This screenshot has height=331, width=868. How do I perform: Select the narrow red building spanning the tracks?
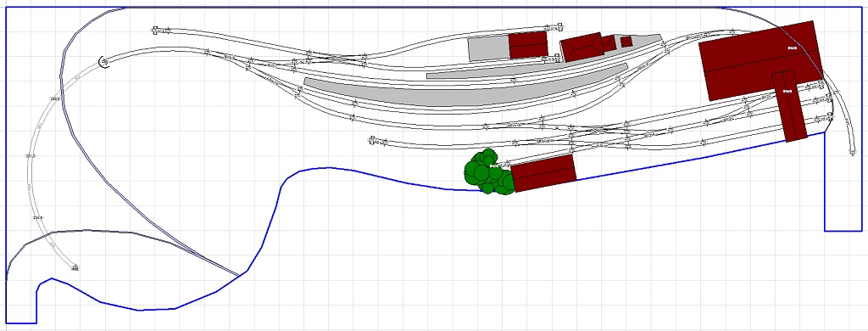790,106
